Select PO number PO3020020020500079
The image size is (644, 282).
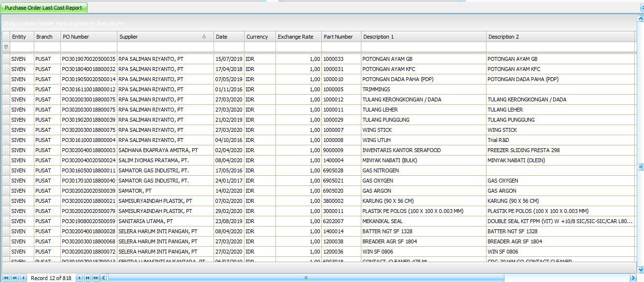[x=89, y=211]
